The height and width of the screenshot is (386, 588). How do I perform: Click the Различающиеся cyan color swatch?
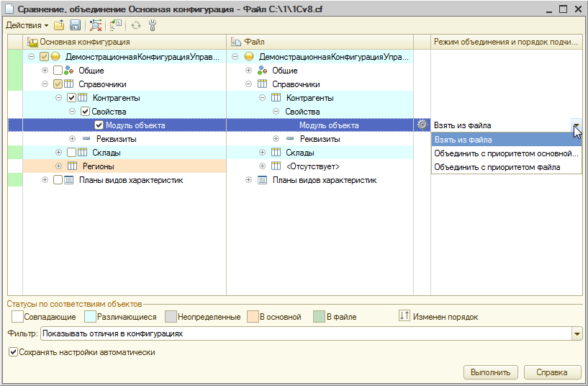pyautogui.click(x=91, y=317)
